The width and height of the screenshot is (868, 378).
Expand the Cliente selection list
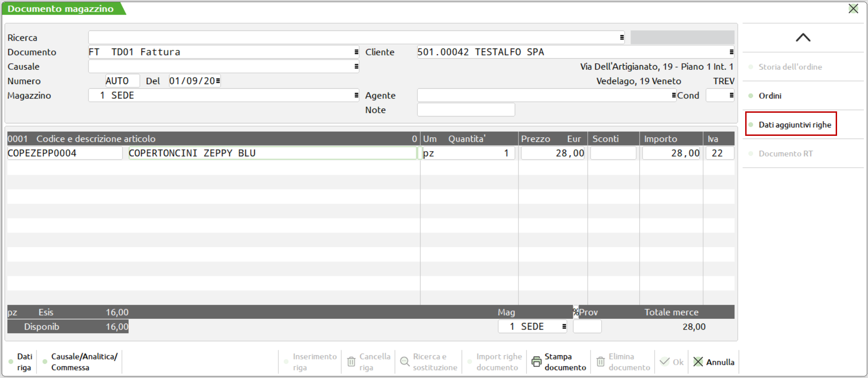click(731, 52)
